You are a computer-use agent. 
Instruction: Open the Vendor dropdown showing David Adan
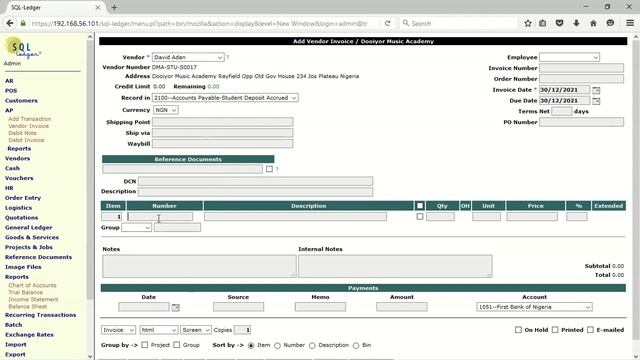click(x=188, y=57)
